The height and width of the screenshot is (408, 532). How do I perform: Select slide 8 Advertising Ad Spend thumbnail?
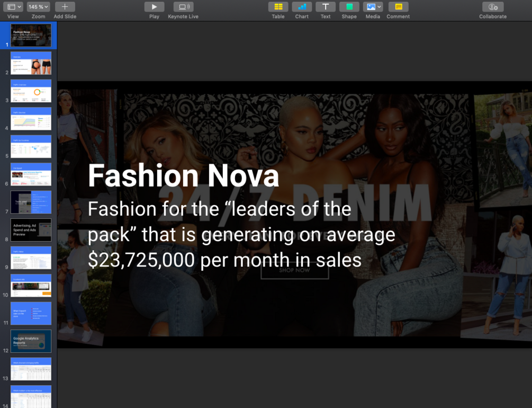[x=31, y=230]
